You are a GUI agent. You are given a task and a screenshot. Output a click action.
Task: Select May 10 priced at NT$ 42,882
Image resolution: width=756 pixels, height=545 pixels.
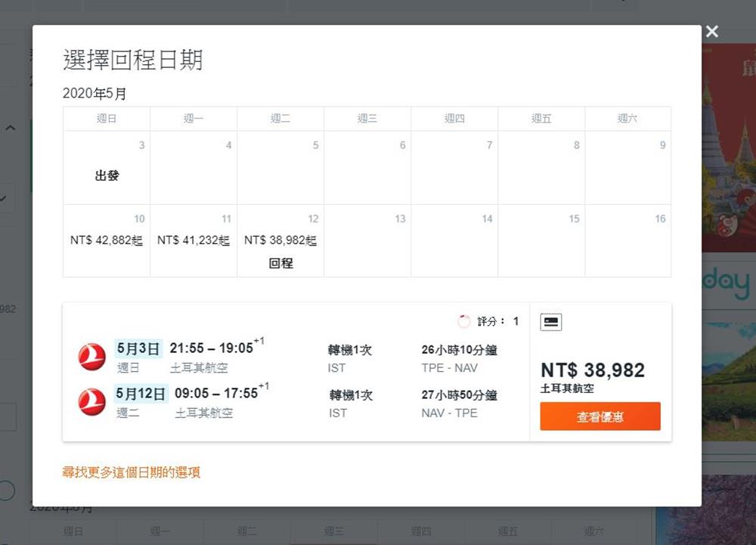tap(107, 240)
